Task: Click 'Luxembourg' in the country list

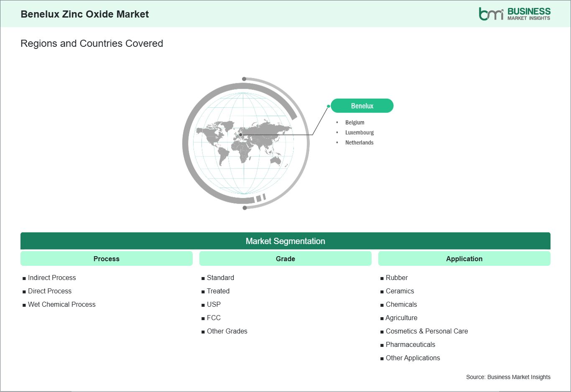Action: tap(359, 132)
